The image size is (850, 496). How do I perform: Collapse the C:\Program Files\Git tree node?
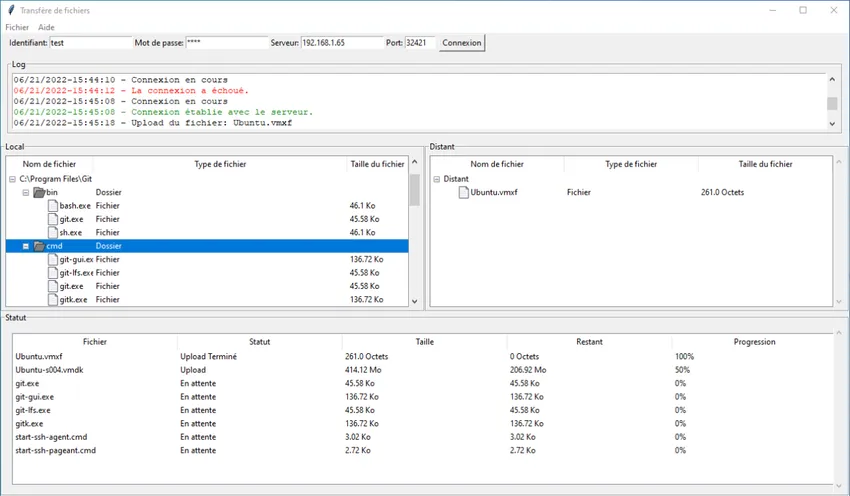click(12, 178)
